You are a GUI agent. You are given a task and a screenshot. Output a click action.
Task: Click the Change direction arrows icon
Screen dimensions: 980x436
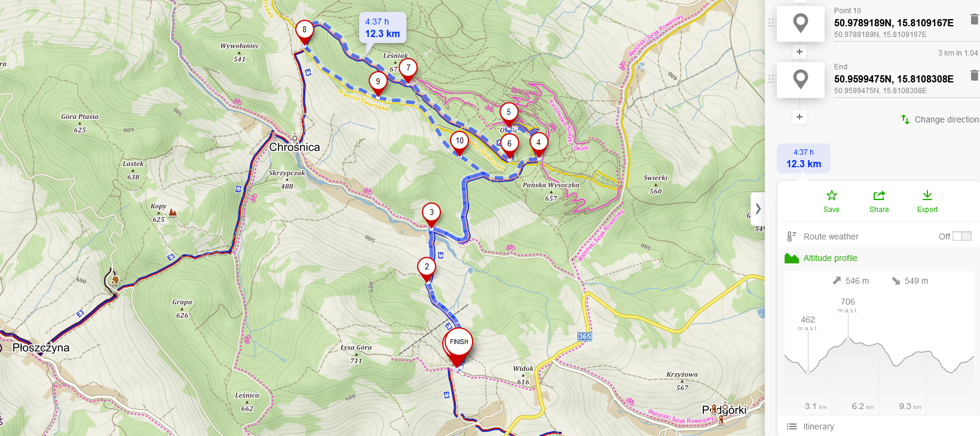tap(905, 119)
